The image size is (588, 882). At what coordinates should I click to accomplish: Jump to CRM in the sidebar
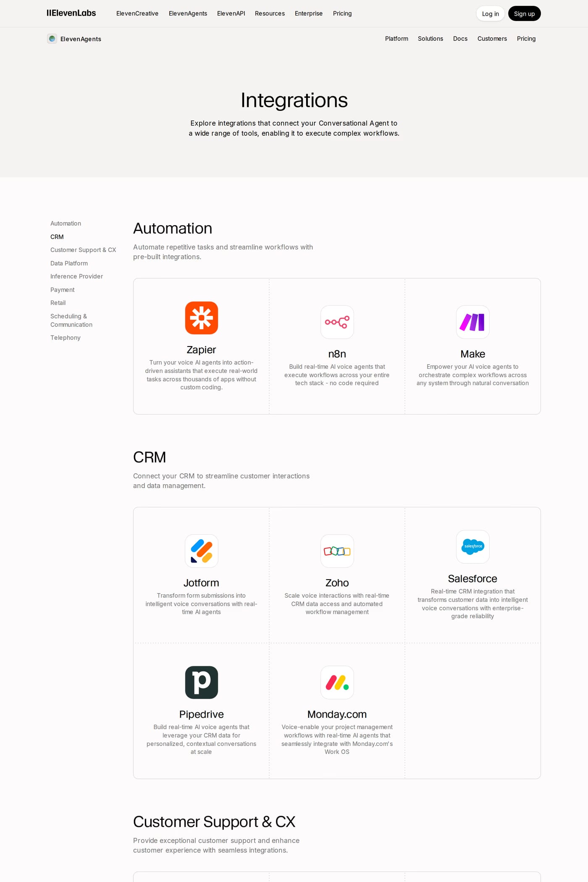coord(57,237)
